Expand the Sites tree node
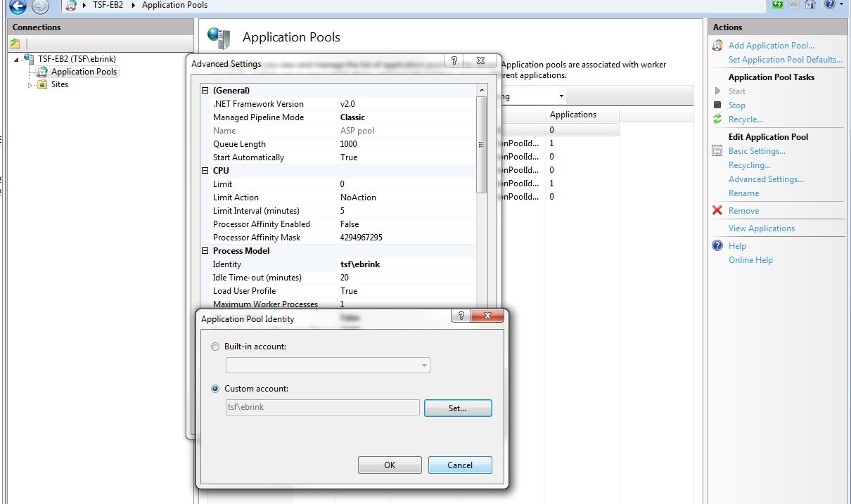851x504 pixels. click(x=30, y=85)
